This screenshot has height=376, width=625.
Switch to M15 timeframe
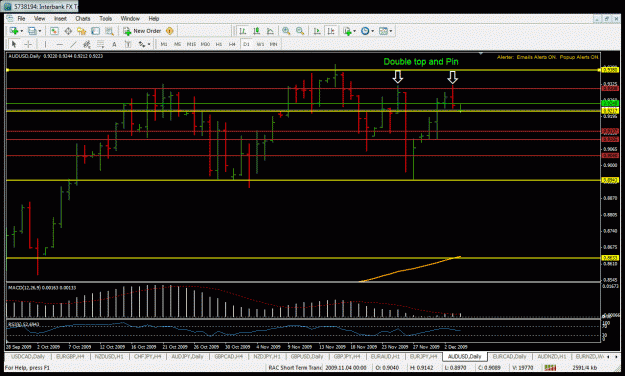tap(191, 44)
